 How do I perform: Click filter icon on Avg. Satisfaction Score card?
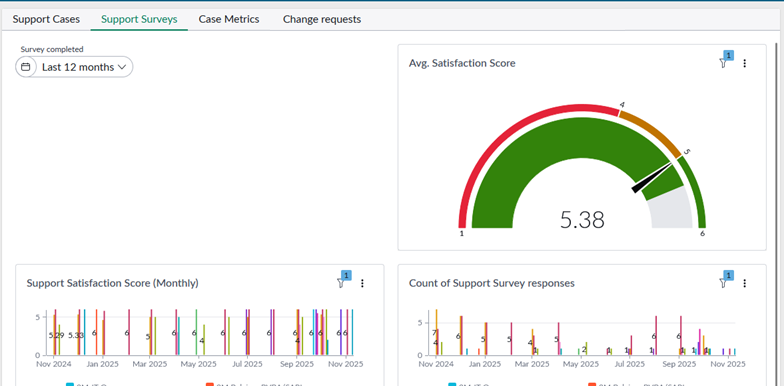(722, 64)
